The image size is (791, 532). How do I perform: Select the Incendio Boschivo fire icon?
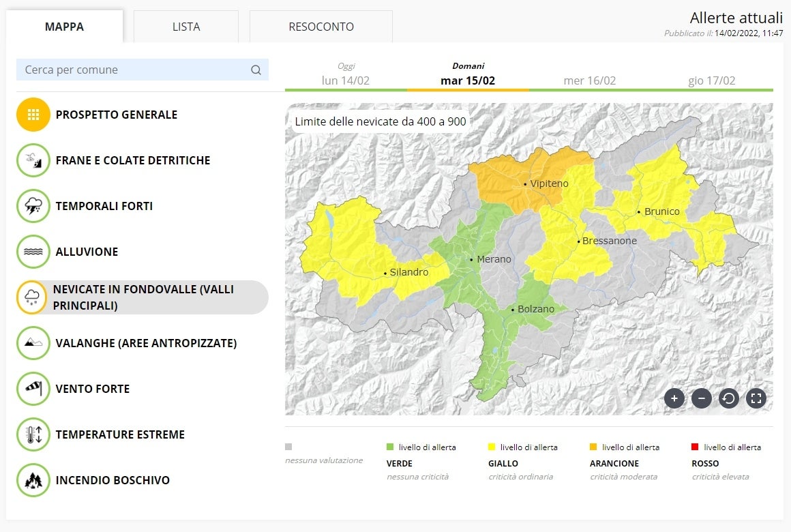[33, 480]
